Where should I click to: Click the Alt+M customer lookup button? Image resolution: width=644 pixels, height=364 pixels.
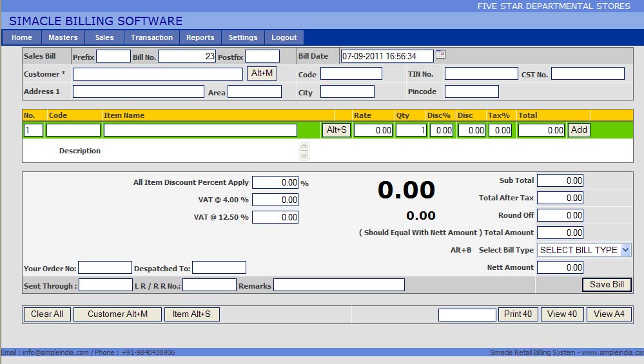tap(262, 73)
